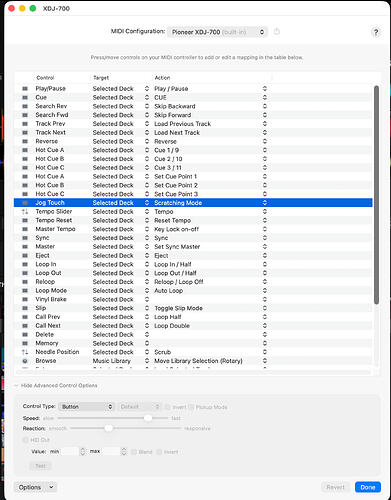
Task: Click the rotary knob icon beside Browse
Action: 25,361
